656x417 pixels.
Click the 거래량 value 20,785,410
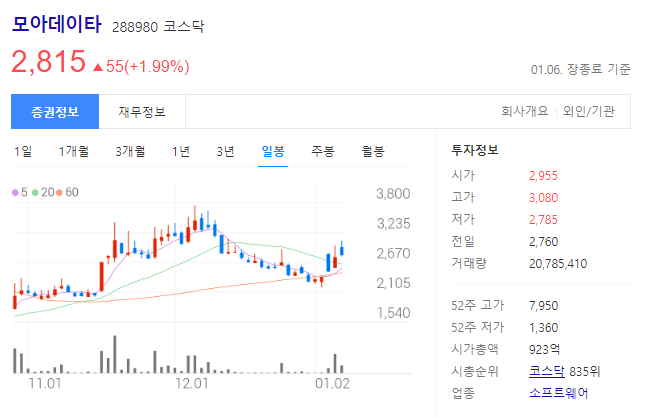coord(558,264)
